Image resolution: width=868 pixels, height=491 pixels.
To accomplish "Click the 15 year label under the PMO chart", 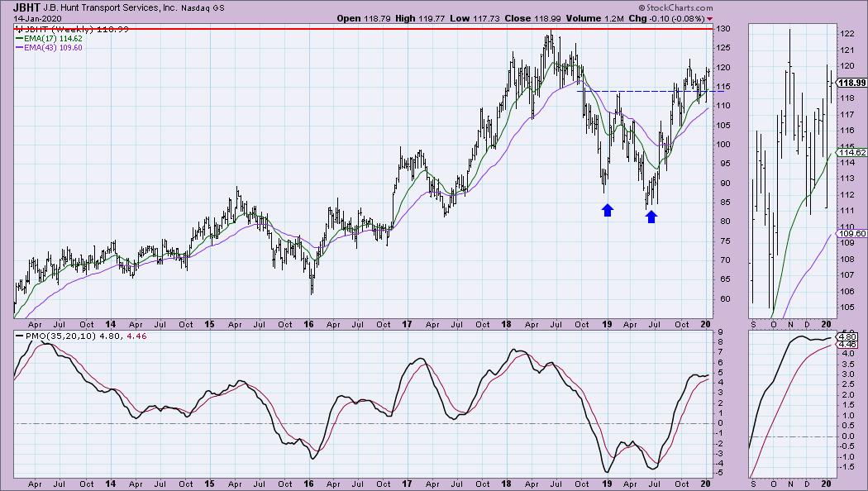I will point(209,484).
